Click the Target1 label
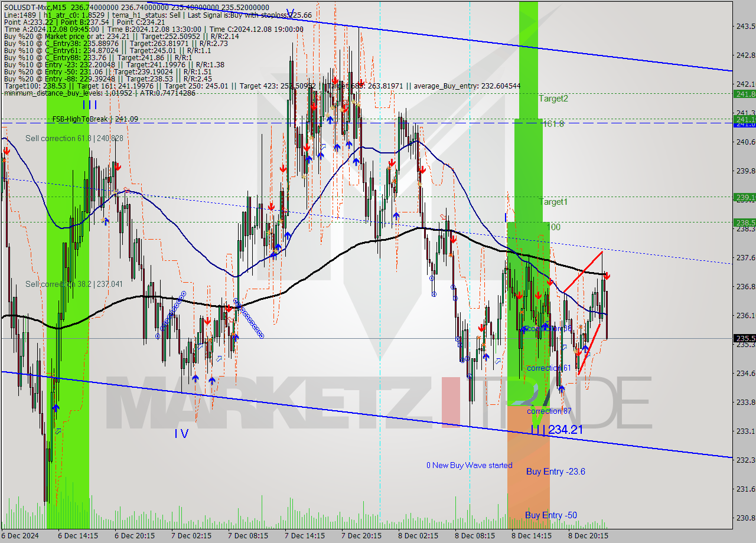This screenshot has height=543, width=756. 553,202
